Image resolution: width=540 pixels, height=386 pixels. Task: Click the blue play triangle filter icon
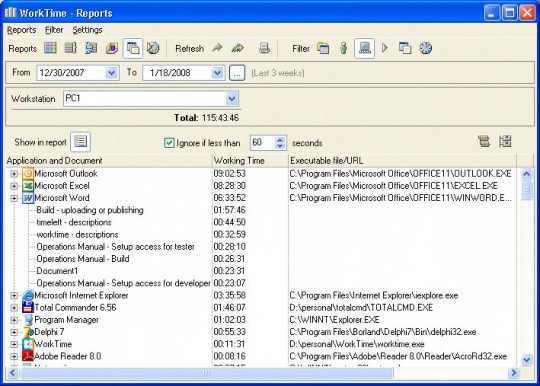click(x=385, y=48)
